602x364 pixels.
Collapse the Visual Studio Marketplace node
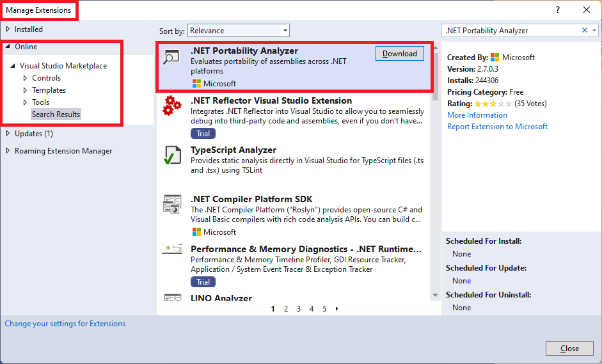point(13,66)
